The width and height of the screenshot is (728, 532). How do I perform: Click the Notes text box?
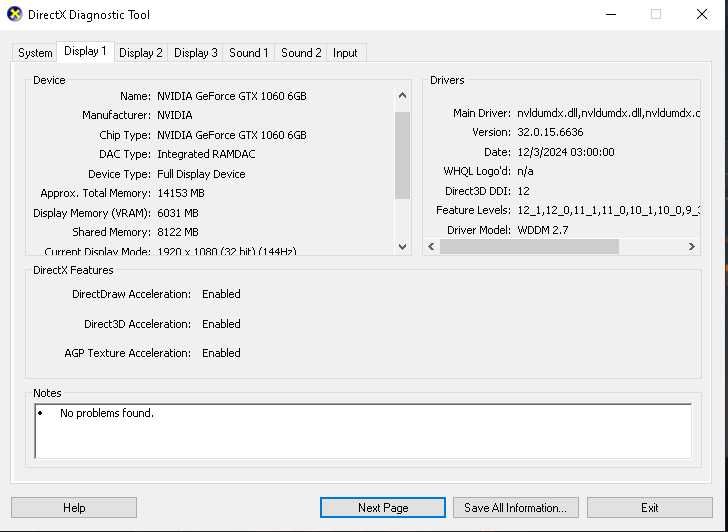pyautogui.click(x=363, y=431)
